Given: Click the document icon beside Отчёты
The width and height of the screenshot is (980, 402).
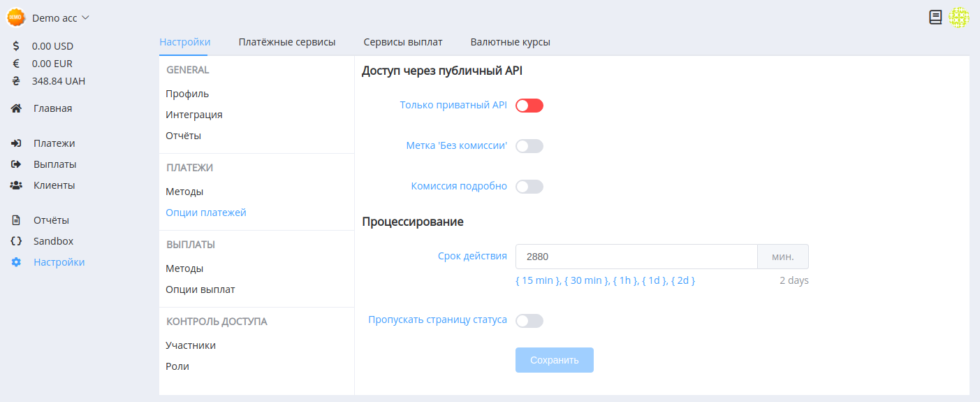Looking at the screenshot, I should tap(16, 220).
